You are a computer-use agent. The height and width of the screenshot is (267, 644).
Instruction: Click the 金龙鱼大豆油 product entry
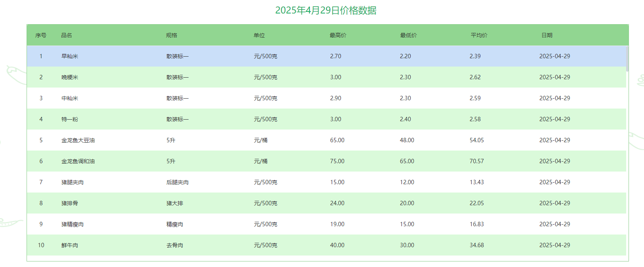click(x=78, y=140)
